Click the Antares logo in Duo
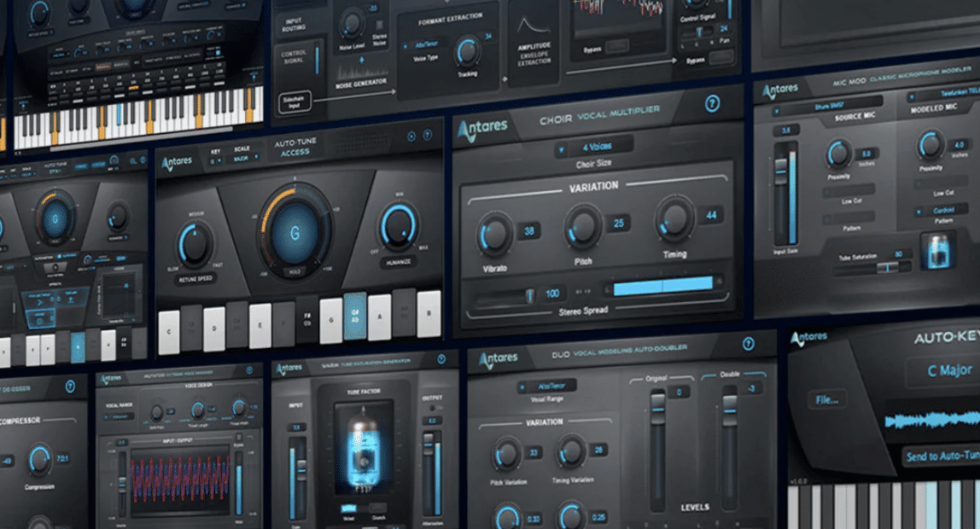 pos(499,358)
